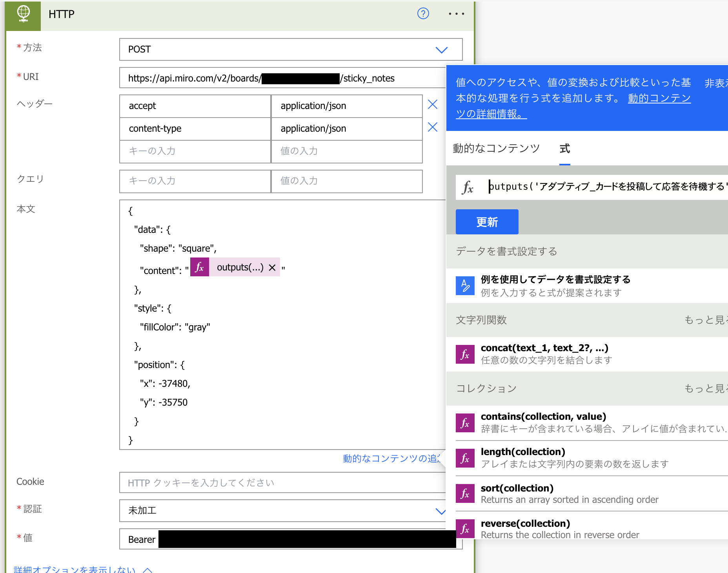
Task: Select the 式 tab
Action: 564,149
